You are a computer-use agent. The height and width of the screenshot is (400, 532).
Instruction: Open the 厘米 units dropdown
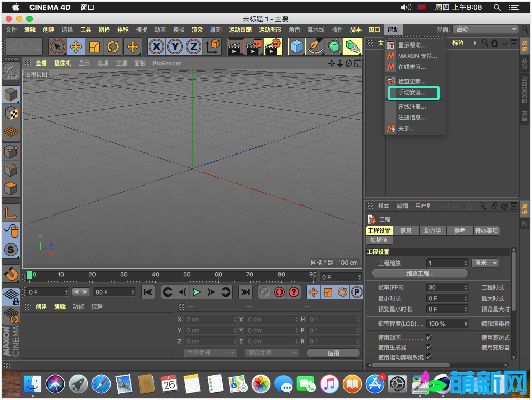tap(485, 263)
